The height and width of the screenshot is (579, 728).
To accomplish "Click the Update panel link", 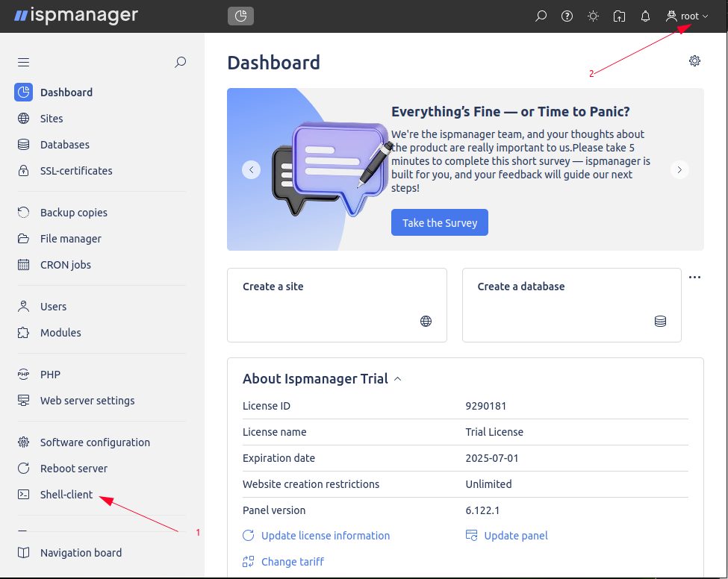I will 515,536.
